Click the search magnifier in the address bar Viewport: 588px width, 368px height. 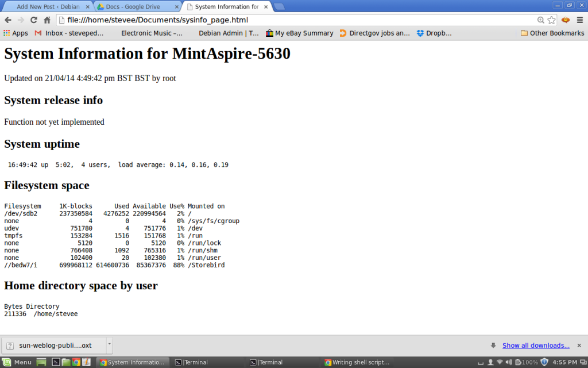pos(540,19)
